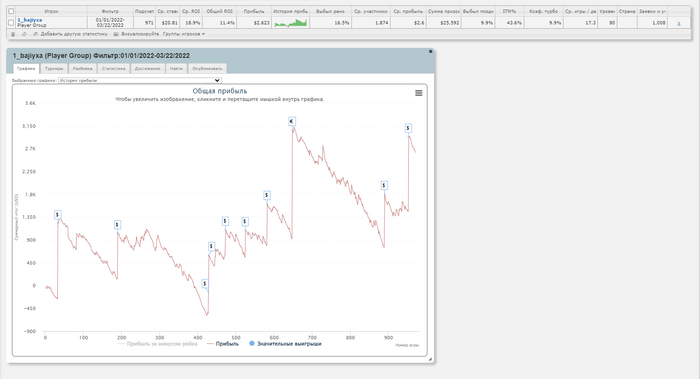Screen dimensions: 700x379
Task: Toggle 'Прибыль за минусом рейка' legend series
Action: click(x=158, y=344)
